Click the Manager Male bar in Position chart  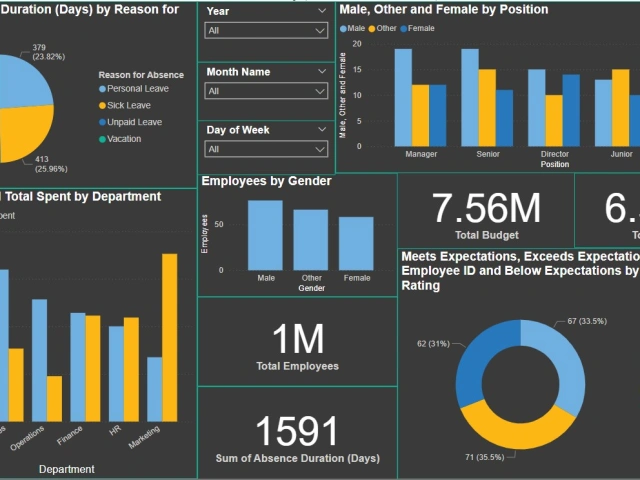403,96
